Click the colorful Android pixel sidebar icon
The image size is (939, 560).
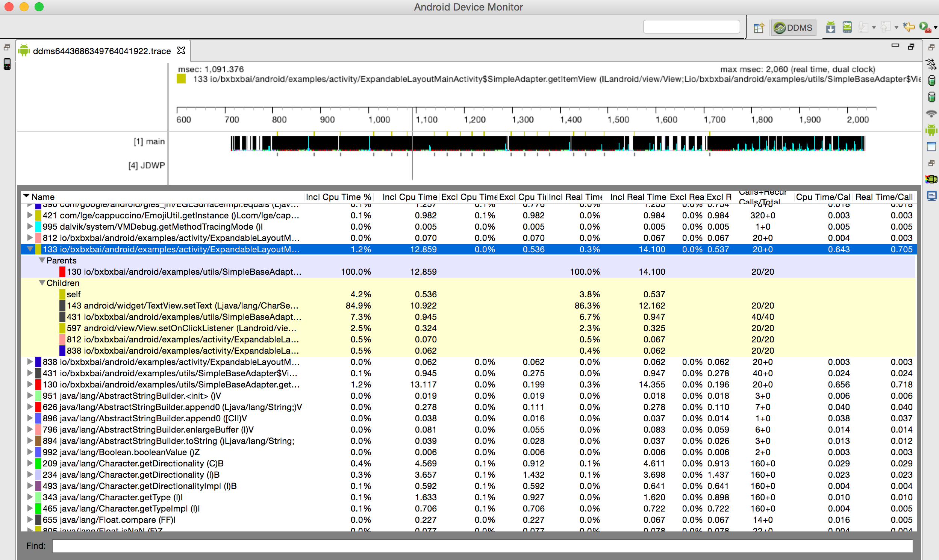pyautogui.click(x=931, y=179)
